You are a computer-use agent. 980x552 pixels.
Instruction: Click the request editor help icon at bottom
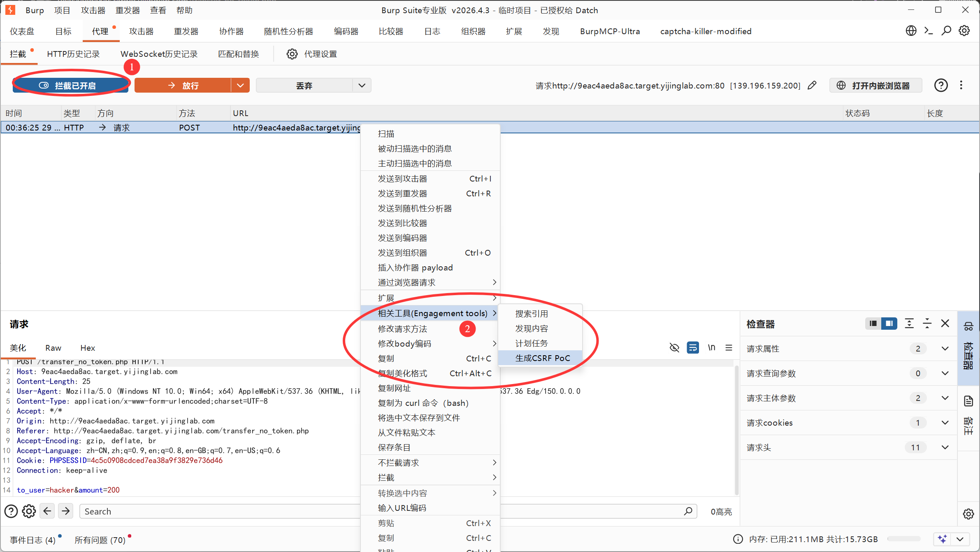point(11,511)
